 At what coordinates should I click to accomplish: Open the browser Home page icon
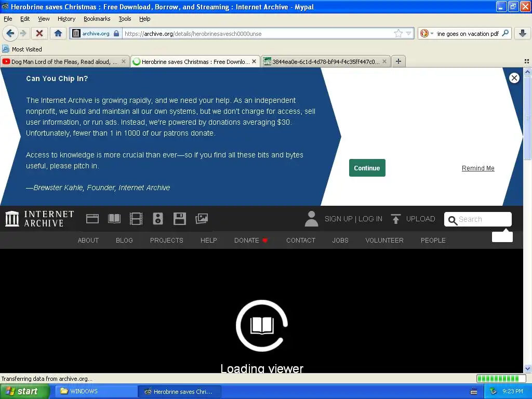pos(58,33)
